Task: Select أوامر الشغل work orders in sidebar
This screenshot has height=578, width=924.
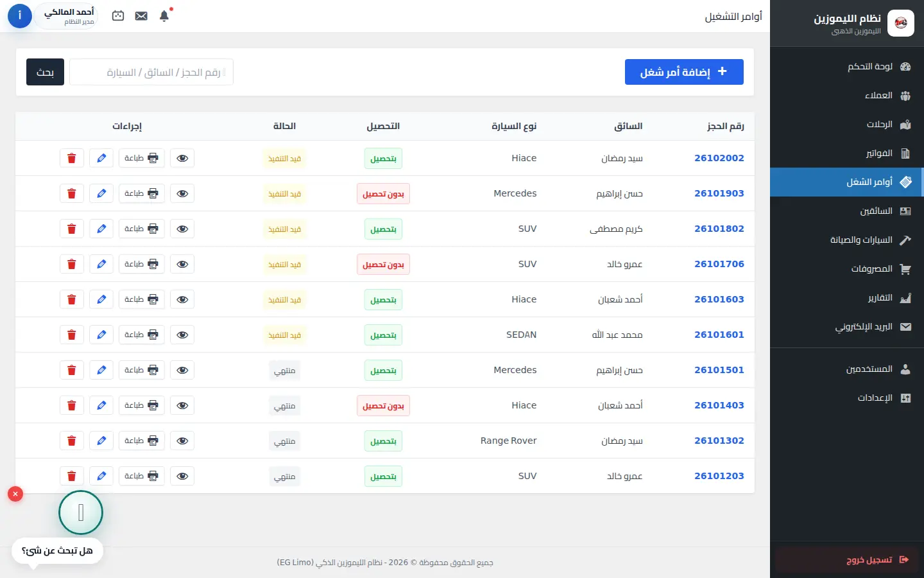Action: click(847, 182)
